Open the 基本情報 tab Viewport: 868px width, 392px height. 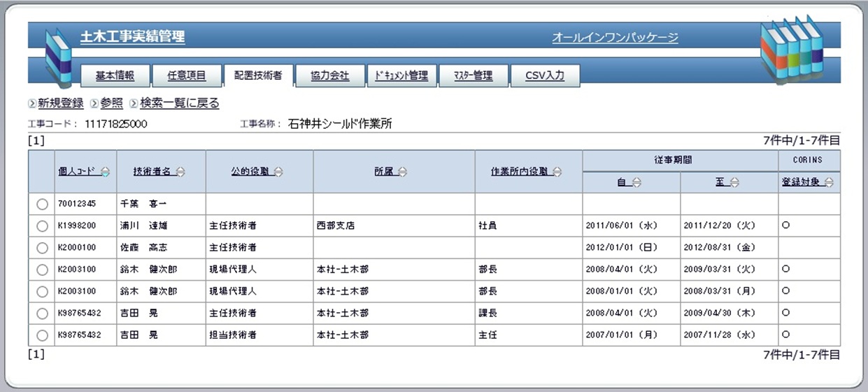[115, 76]
